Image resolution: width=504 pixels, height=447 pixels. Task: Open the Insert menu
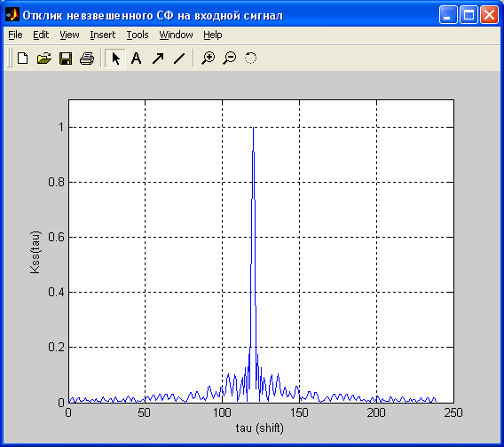coord(103,35)
